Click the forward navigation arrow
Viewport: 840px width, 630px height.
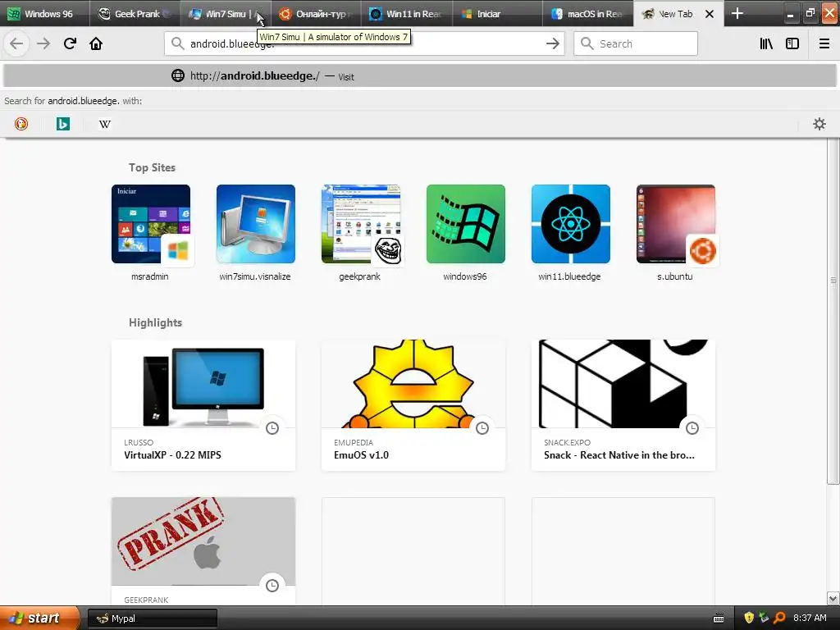[x=43, y=43]
